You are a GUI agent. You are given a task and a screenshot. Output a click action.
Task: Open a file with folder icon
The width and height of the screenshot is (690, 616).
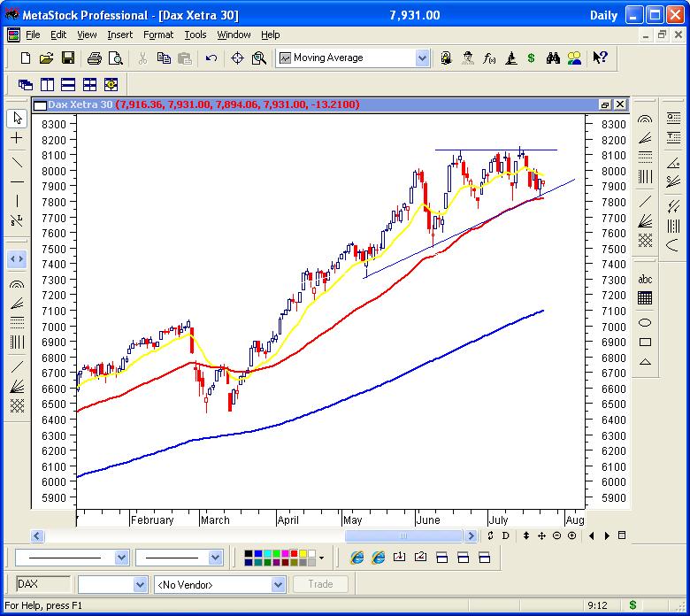(47, 58)
